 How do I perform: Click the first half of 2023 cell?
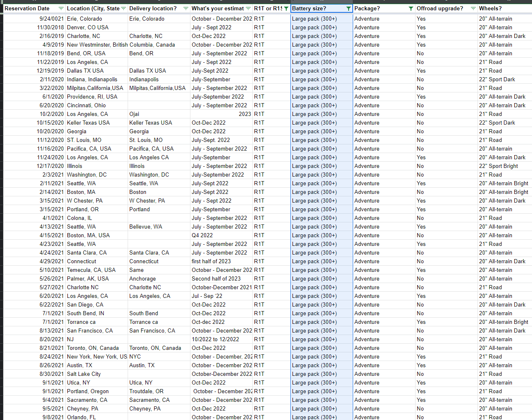pos(221,262)
